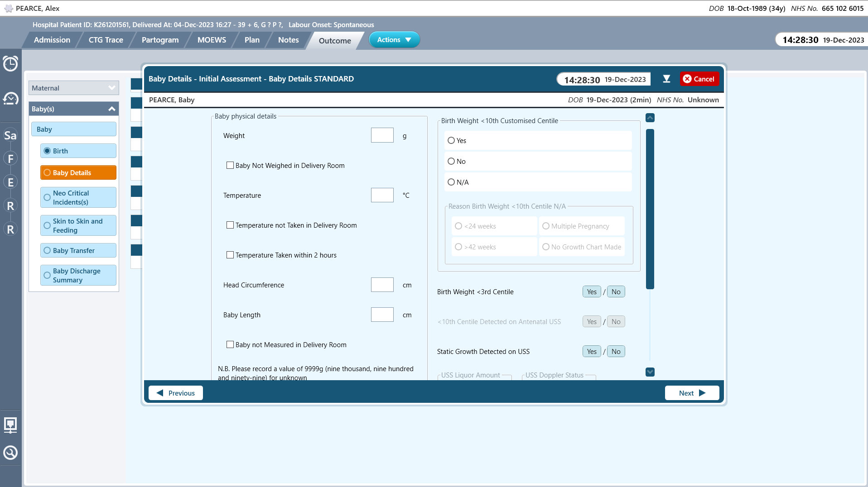Open the Actions dropdown menu

394,40
